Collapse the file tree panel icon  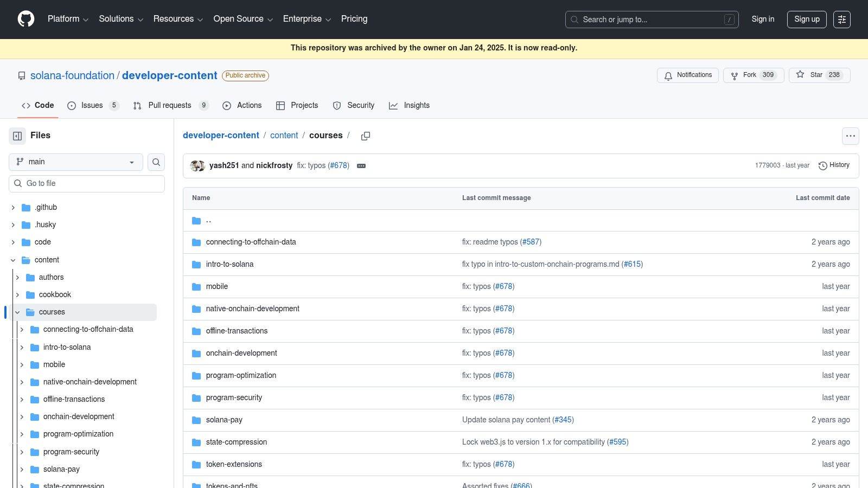coord(17,136)
